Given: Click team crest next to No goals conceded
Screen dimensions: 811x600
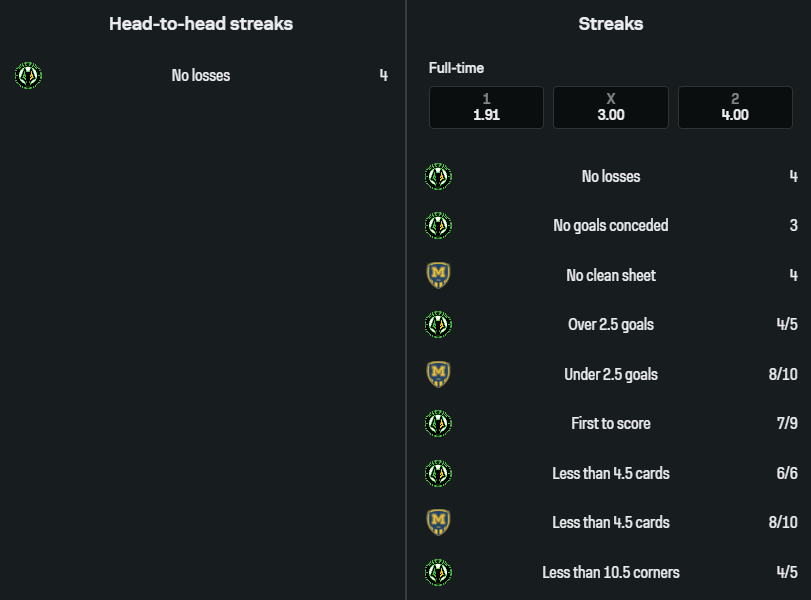Looking at the screenshot, I should tap(438, 226).
